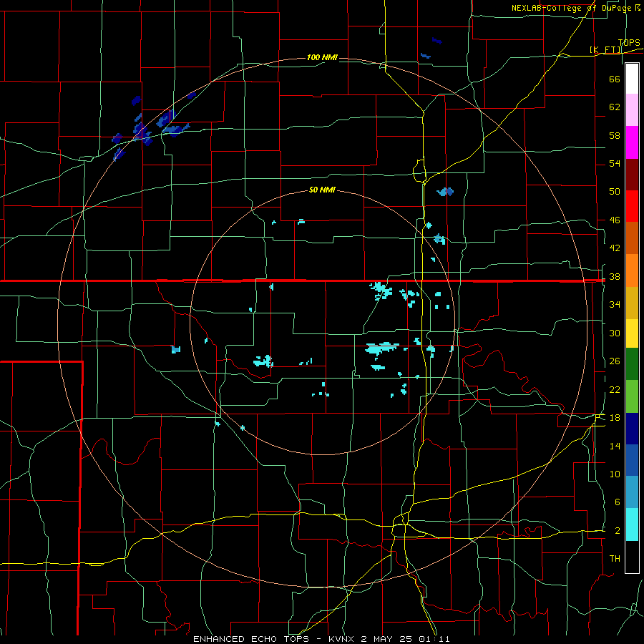The image size is (644, 644).
Task: Click the TH threshold label
Action: click(x=615, y=559)
